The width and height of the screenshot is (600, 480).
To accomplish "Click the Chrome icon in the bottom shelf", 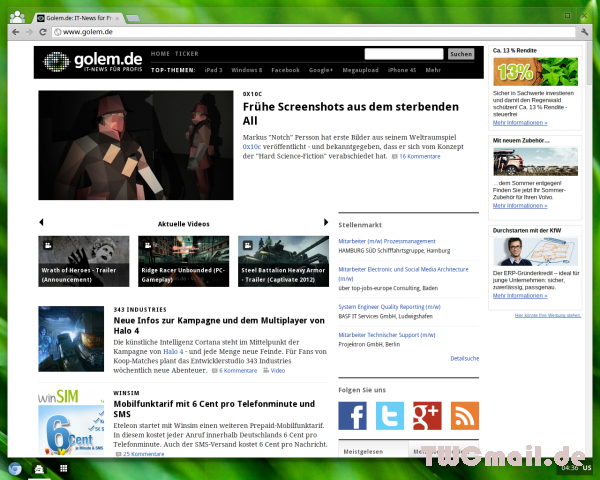I will click(14, 468).
